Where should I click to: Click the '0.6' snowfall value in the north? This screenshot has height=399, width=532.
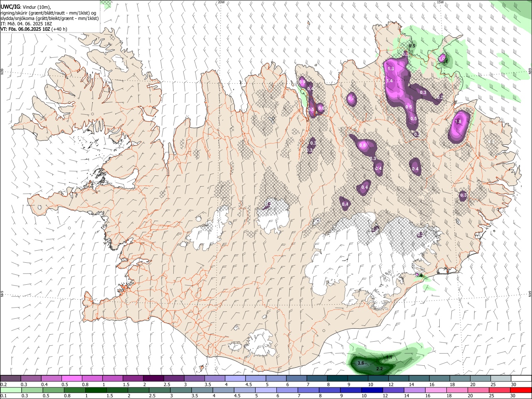[321, 108]
